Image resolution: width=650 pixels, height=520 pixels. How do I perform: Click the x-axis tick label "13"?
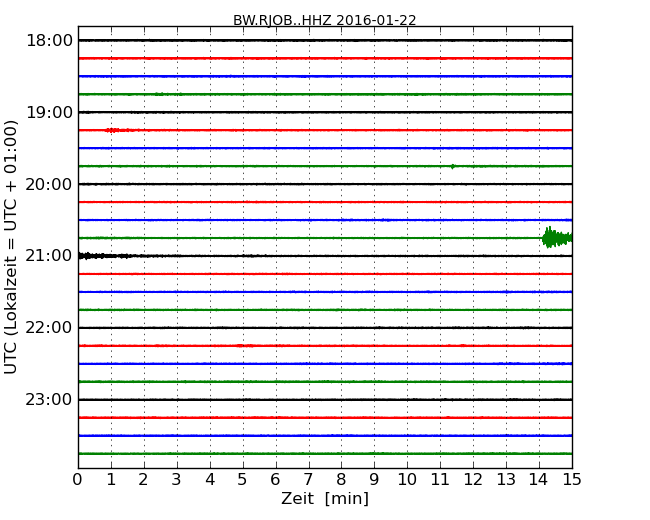pos(506,480)
